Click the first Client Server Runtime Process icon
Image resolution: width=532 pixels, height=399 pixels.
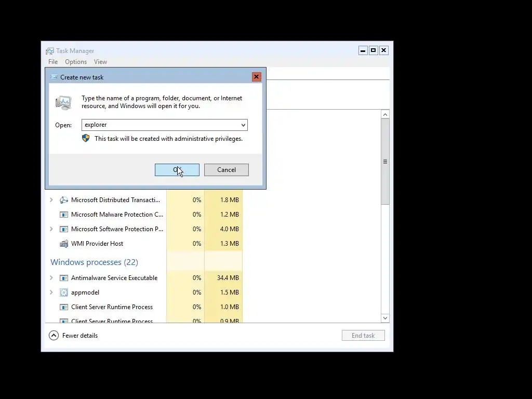click(x=64, y=307)
